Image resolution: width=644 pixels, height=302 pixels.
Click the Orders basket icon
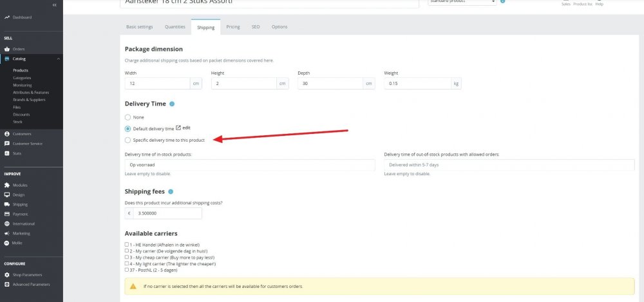click(6, 49)
